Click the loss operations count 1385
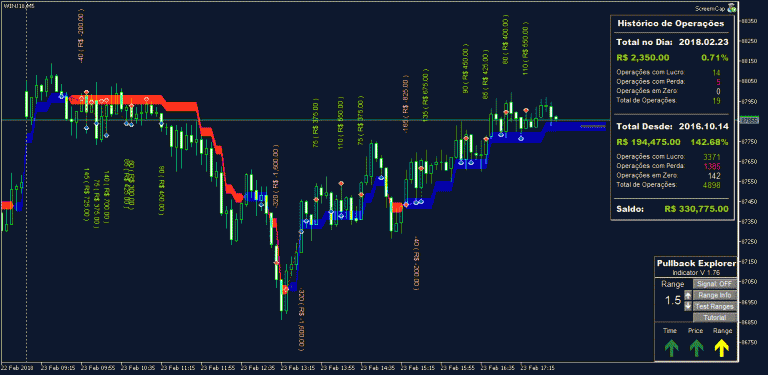This screenshot has height=375, width=768. pos(712,166)
